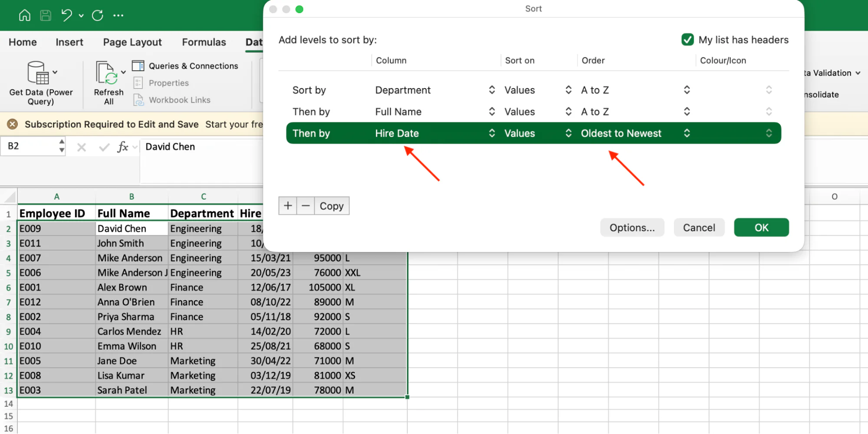Click the fx insert function icon
The height and width of the screenshot is (434, 868).
coord(123,147)
